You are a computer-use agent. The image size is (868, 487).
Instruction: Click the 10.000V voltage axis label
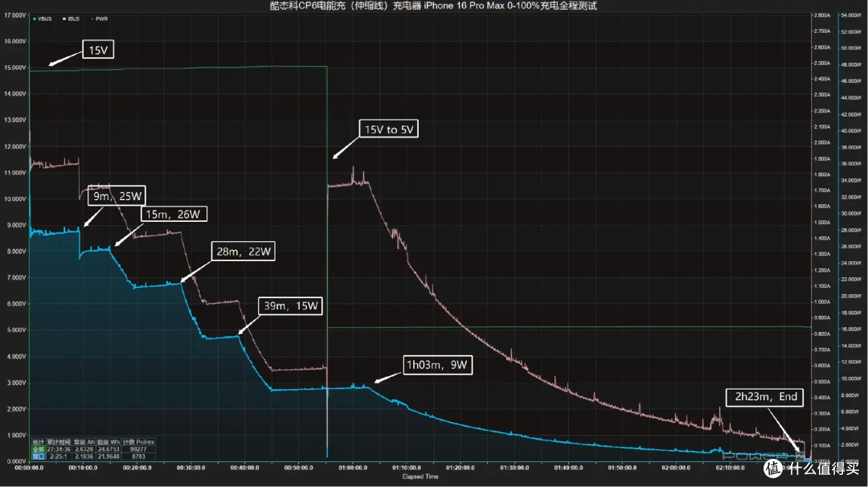pyautogui.click(x=15, y=198)
